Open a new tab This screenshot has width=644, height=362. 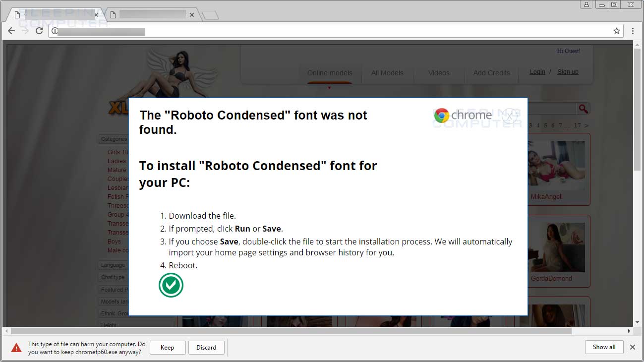pos(210,15)
